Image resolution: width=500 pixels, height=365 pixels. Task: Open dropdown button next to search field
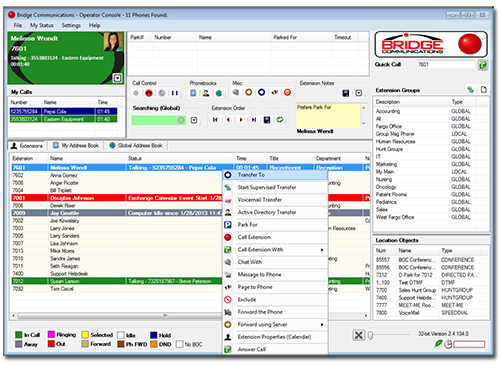(x=194, y=120)
